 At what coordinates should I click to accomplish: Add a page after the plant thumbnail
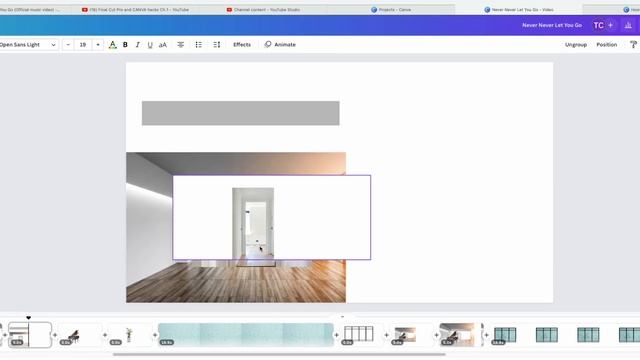click(x=155, y=335)
